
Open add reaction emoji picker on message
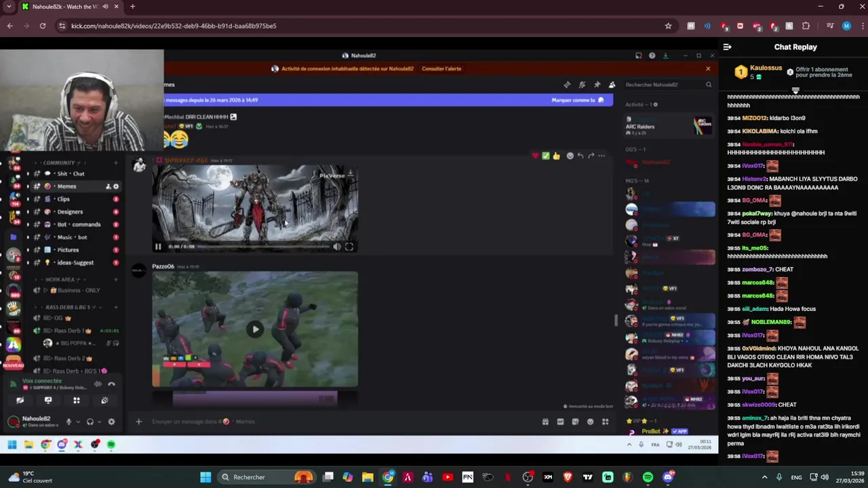point(570,156)
